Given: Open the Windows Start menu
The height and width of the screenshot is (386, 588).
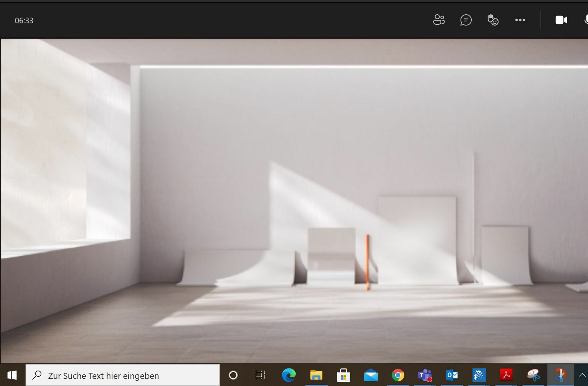Looking at the screenshot, I should point(12,375).
